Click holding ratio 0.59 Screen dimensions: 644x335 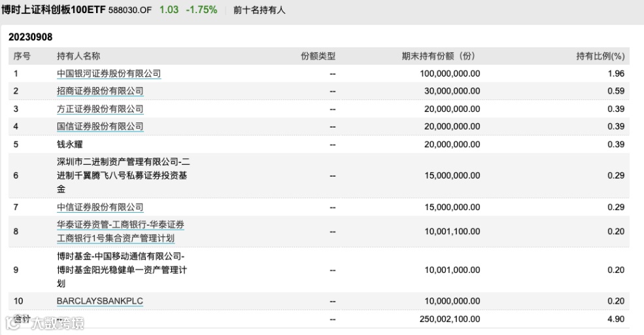(616, 91)
